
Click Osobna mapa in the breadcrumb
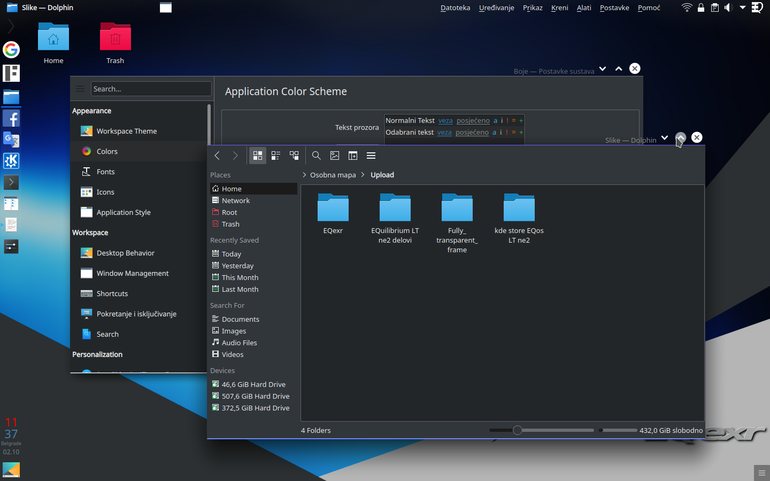point(332,175)
